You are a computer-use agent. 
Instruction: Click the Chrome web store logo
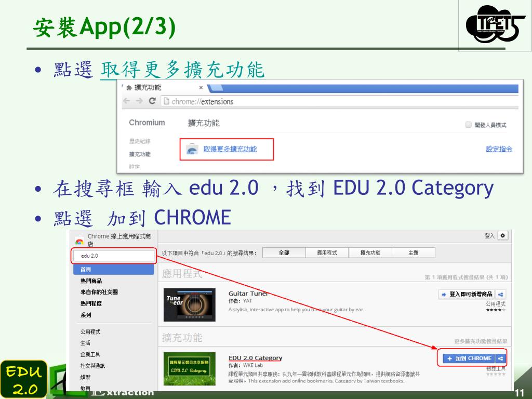point(79,241)
